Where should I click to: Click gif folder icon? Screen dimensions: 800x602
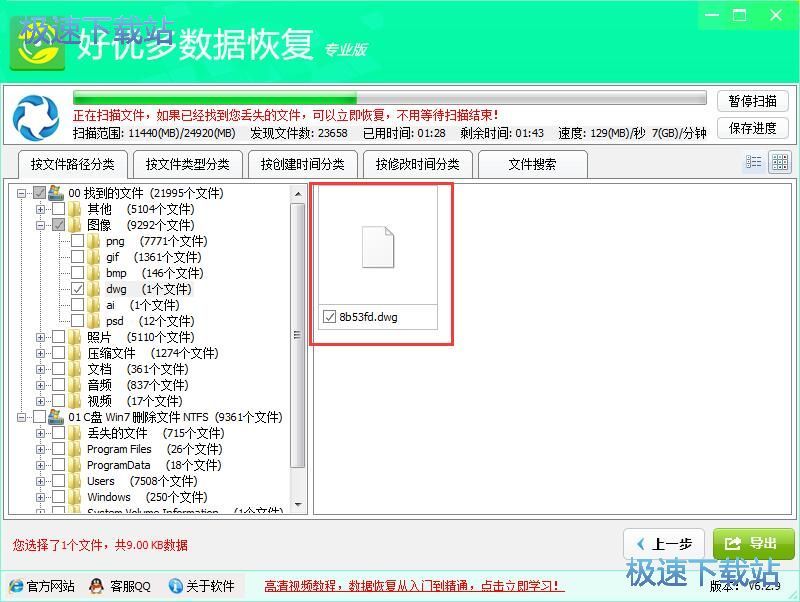[x=93, y=257]
